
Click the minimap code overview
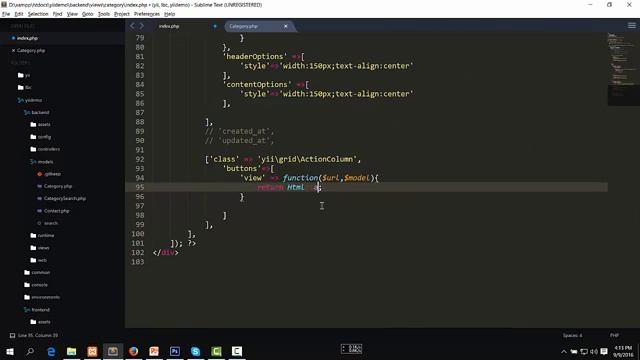(x=623, y=69)
